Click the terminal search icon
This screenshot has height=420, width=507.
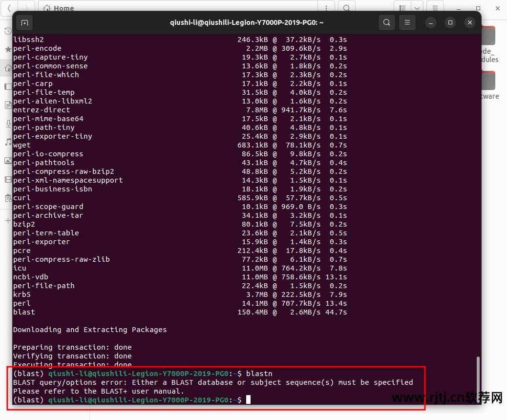pyautogui.click(x=387, y=22)
